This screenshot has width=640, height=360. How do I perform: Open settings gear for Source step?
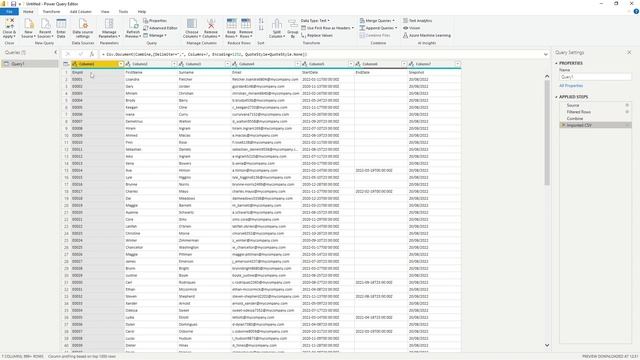[627, 105]
